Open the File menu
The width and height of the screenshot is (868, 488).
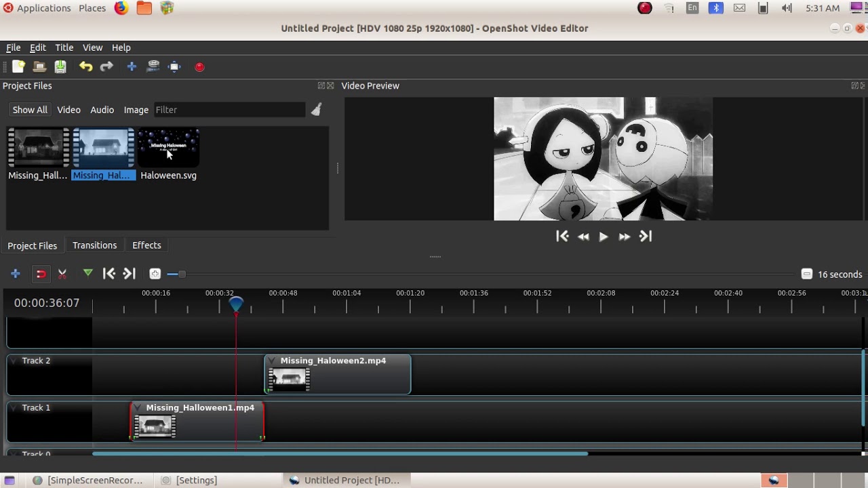[13, 47]
